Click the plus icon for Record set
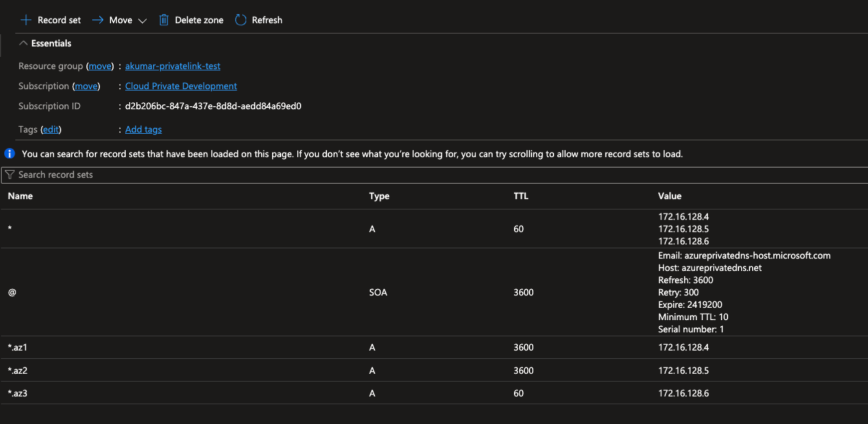 tap(26, 20)
